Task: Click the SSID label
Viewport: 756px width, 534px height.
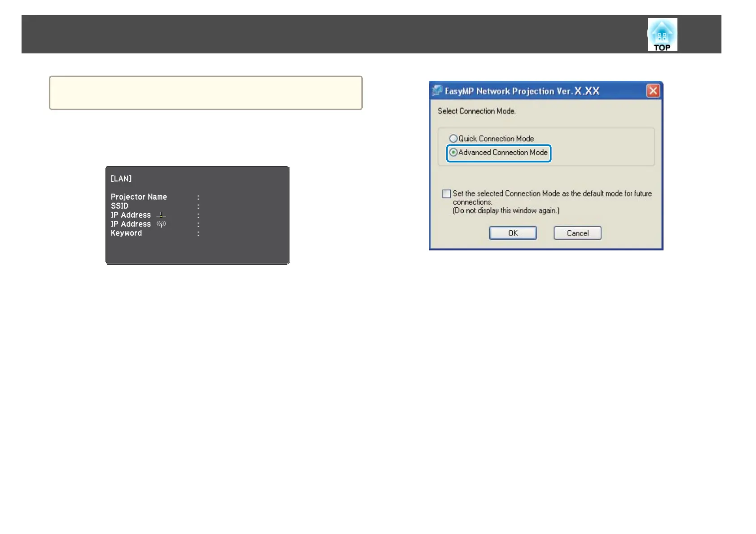Action: 119,206
